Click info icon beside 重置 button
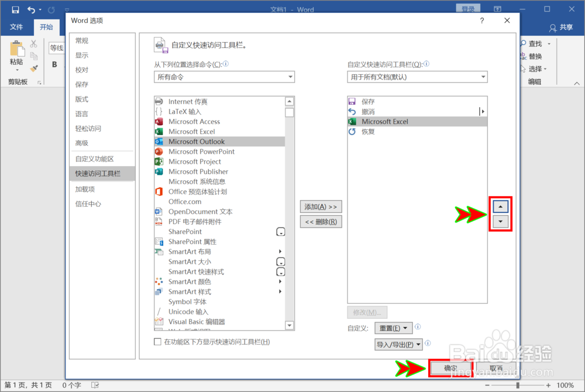This screenshot has height=392, width=585. (418, 326)
